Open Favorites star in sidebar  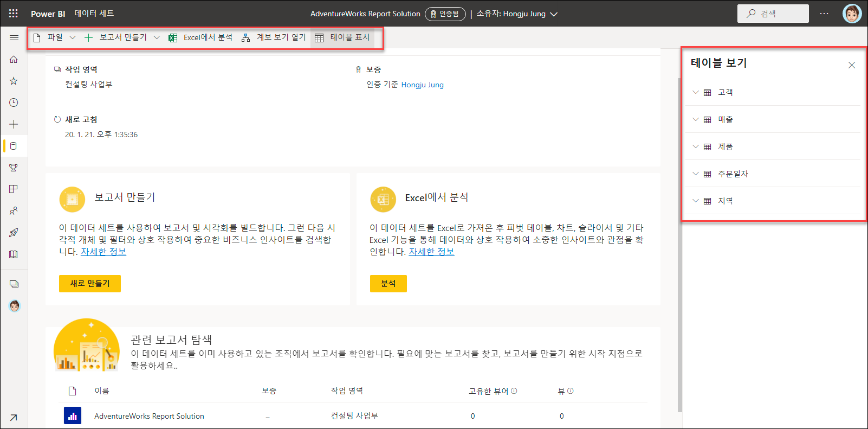point(14,81)
